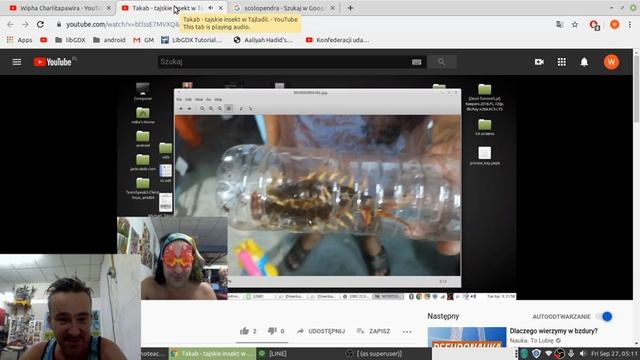The height and width of the screenshot is (360, 640).
Task: Open the Chrome three-dot menu
Action: pyautogui.click(x=630, y=24)
